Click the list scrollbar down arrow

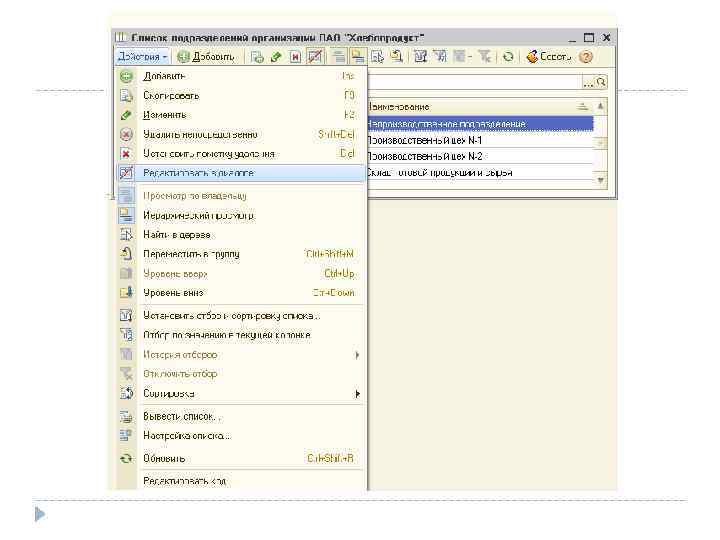(600, 180)
